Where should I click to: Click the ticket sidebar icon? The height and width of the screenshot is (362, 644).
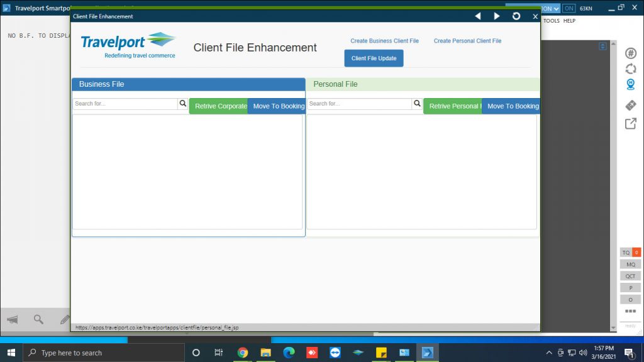(631, 105)
